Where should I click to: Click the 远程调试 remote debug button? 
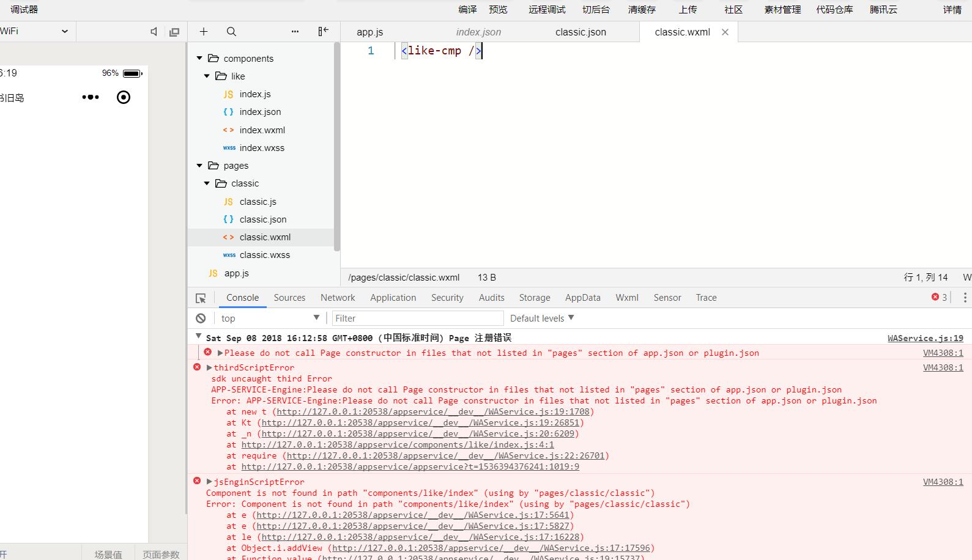tap(547, 10)
